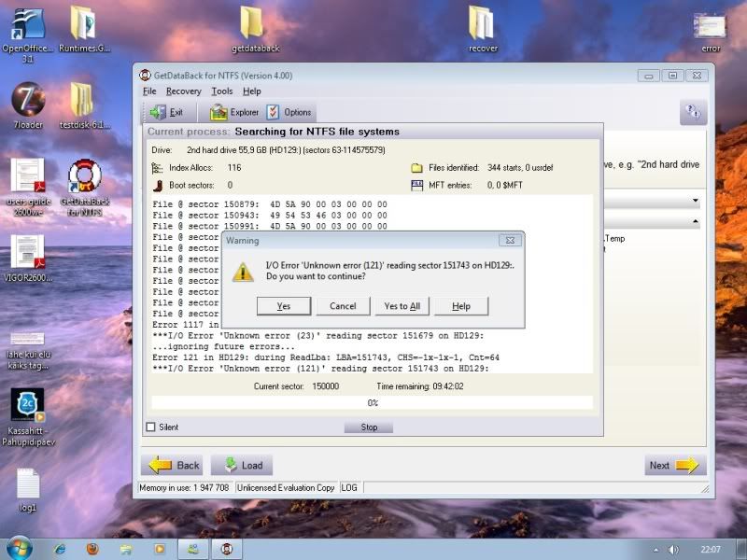747x560 pixels.
Task: Open the Recovery menu
Action: pyautogui.click(x=183, y=91)
